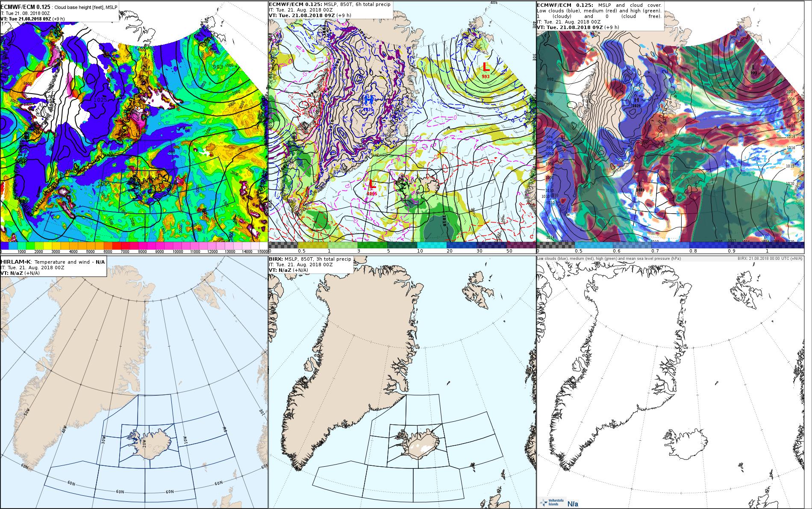Select the 7000 feet red legend swatch
The image size is (812, 509).
tap(125, 246)
